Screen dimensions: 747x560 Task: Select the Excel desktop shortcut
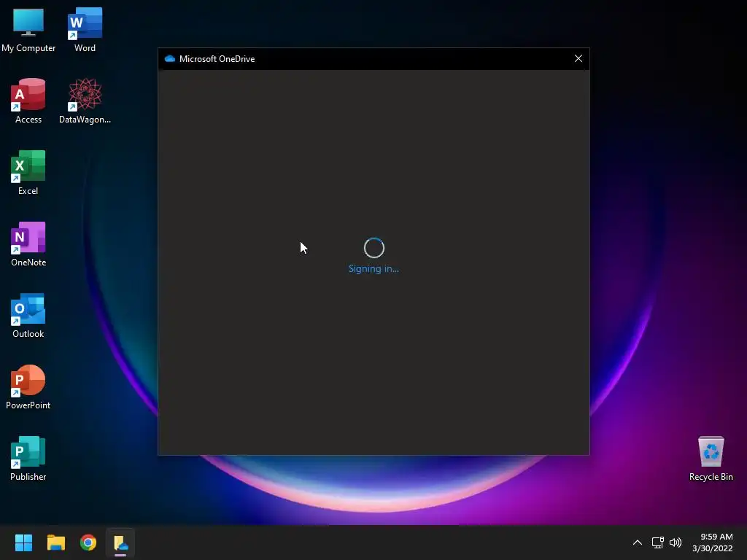pyautogui.click(x=28, y=172)
